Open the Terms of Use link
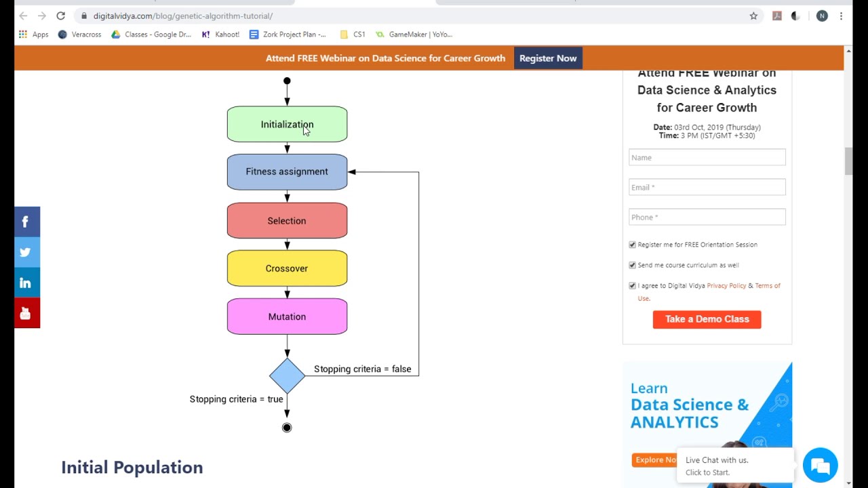 tap(767, 286)
